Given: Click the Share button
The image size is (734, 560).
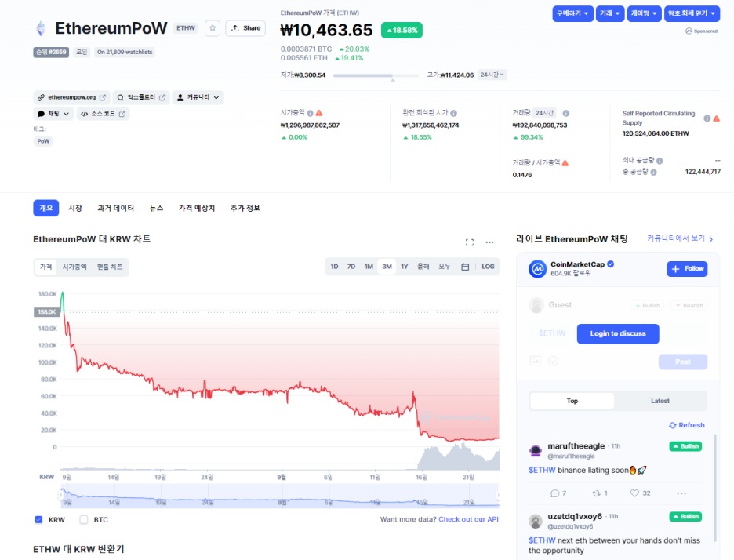Looking at the screenshot, I should coord(245,28).
